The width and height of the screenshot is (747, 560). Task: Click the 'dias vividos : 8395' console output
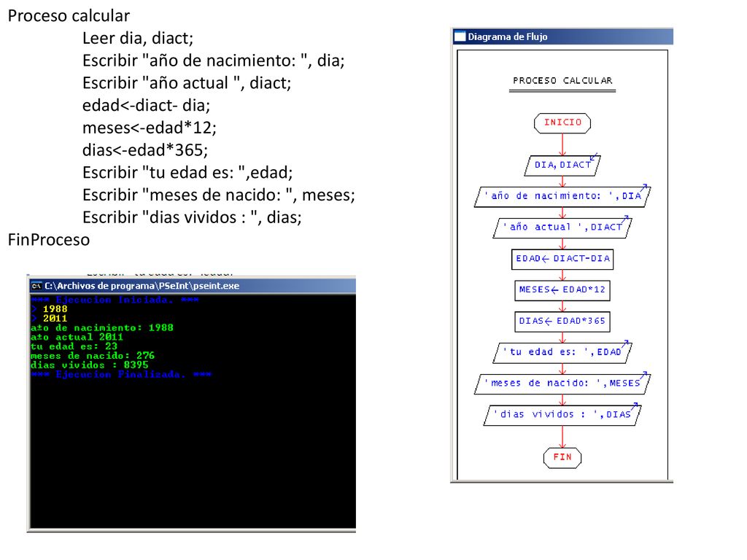click(90, 365)
